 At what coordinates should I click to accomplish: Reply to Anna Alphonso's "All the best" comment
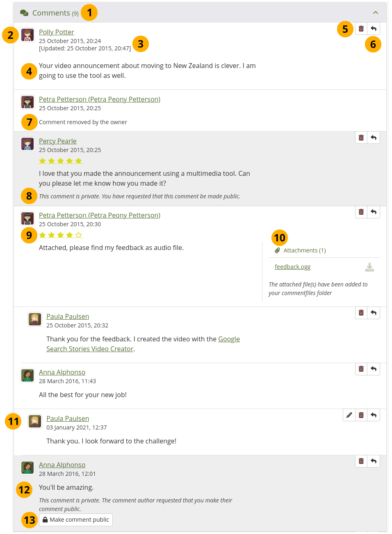click(x=374, y=369)
